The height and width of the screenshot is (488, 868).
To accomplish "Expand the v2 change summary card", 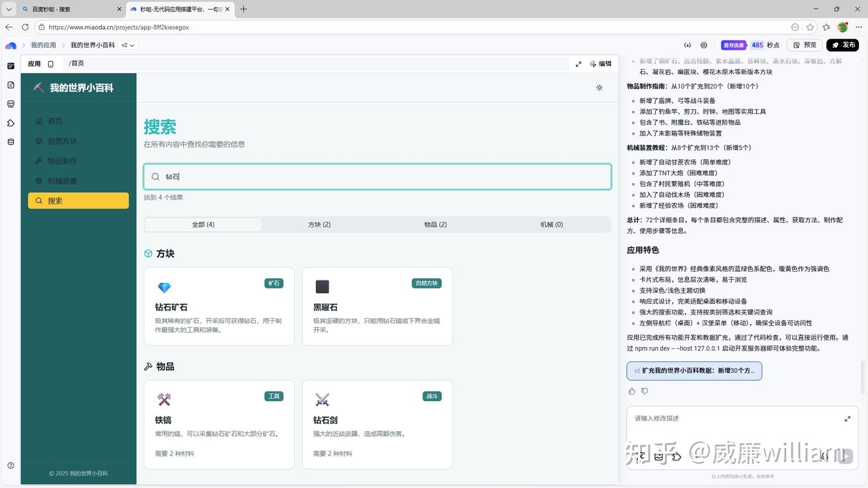I will tap(694, 371).
